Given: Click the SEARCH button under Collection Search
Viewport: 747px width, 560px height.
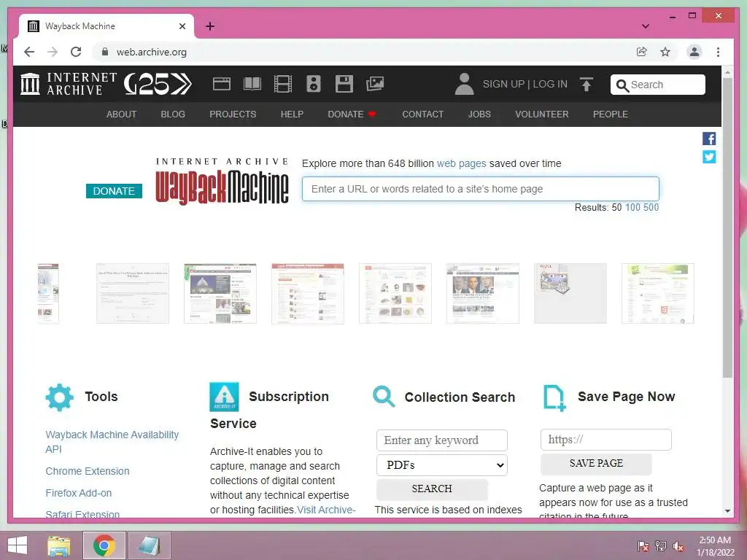Looking at the screenshot, I should [432, 489].
